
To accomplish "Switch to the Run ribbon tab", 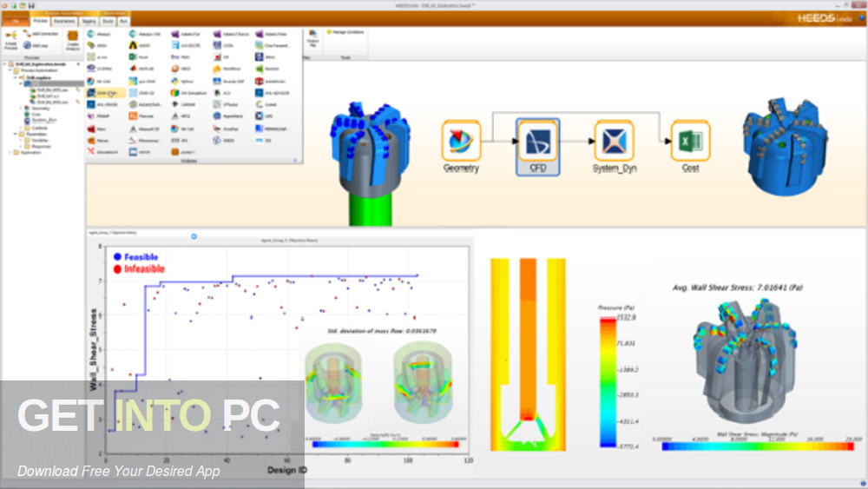I will pyautogui.click(x=123, y=21).
